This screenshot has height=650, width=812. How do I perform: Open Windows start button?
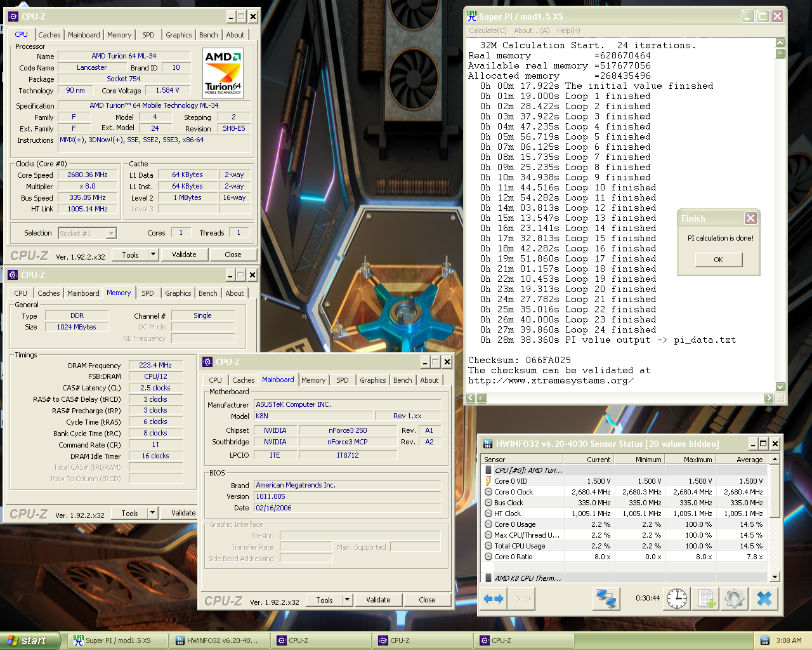click(30, 640)
